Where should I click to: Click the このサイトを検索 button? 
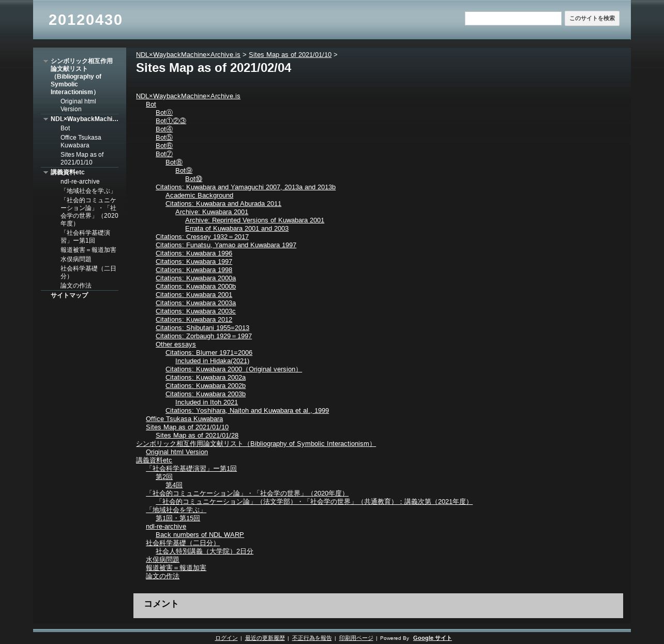pyautogui.click(x=592, y=19)
